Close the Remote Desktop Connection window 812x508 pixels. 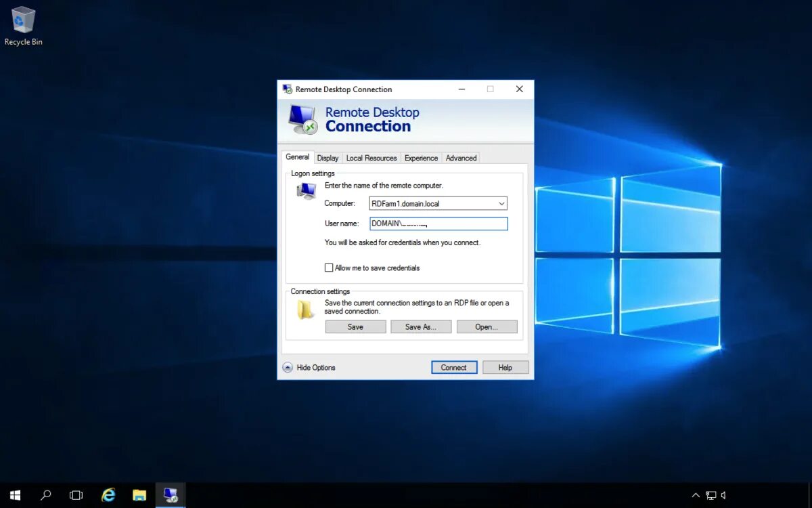pyautogui.click(x=519, y=89)
